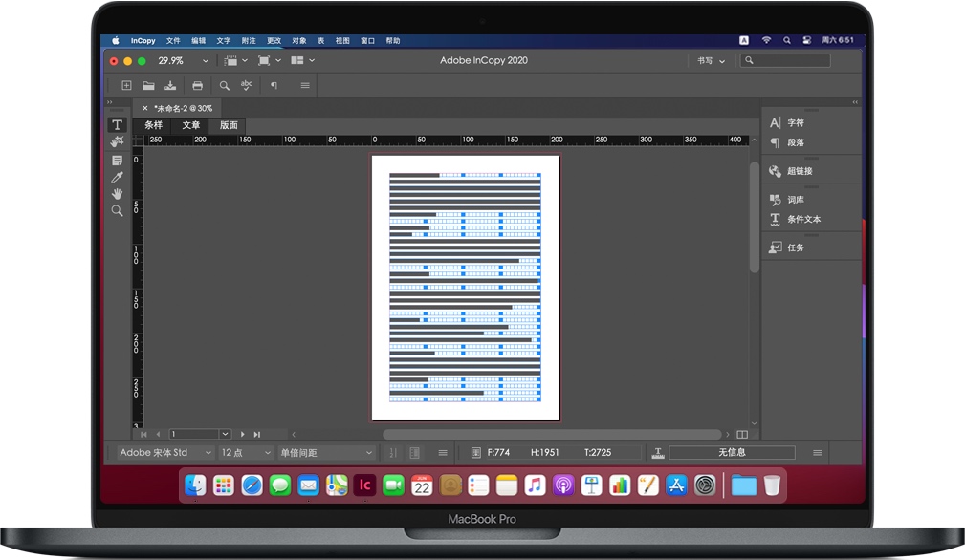Select the Zoom tool

[117, 210]
